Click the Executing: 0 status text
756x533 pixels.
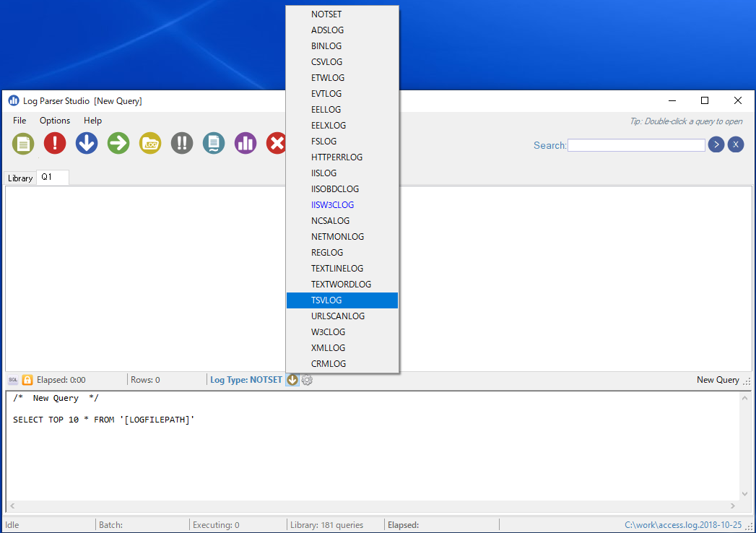pyautogui.click(x=216, y=525)
